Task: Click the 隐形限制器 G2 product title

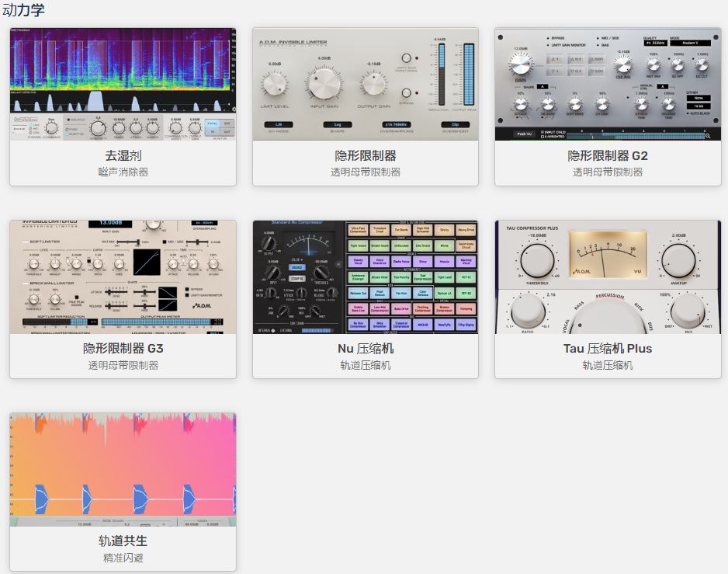Action: [608, 155]
